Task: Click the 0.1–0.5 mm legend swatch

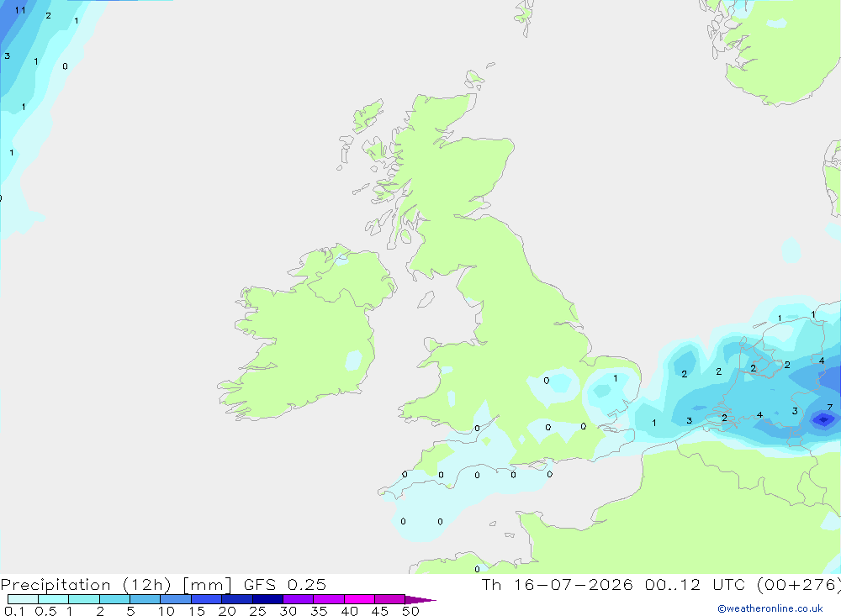Action: tap(23, 599)
